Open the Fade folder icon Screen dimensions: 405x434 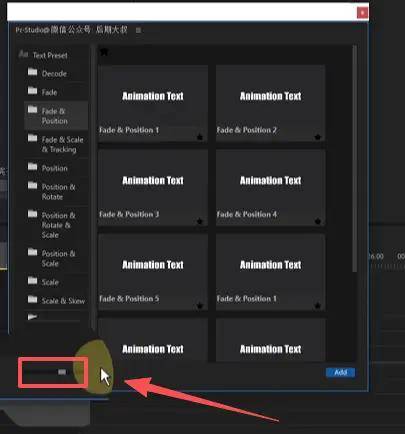point(32,91)
